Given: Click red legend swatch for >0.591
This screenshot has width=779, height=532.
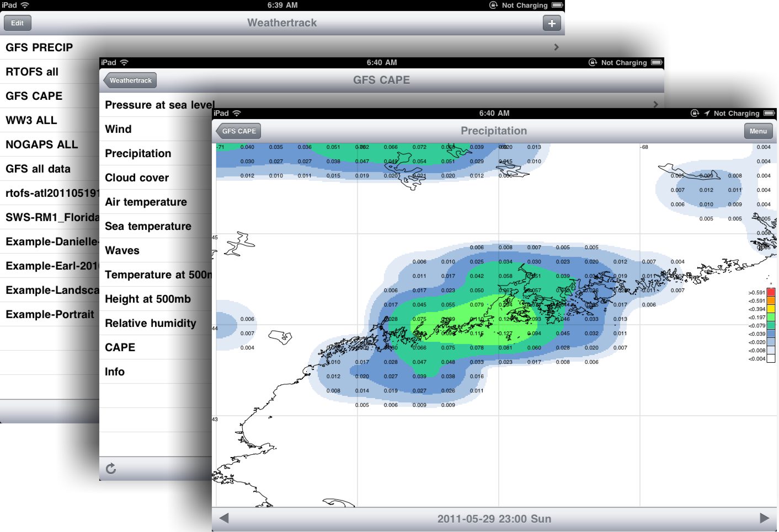Looking at the screenshot, I should point(771,292).
